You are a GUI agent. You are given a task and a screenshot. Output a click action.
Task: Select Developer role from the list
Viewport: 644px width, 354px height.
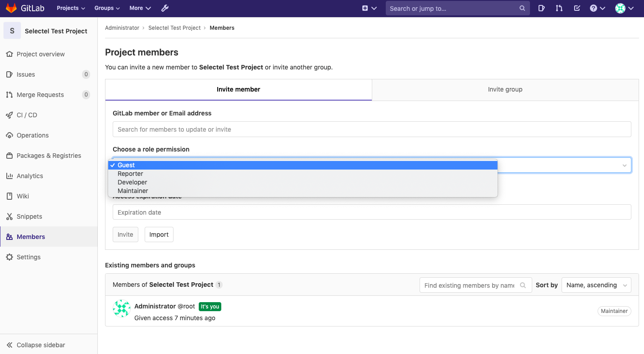coord(132,182)
